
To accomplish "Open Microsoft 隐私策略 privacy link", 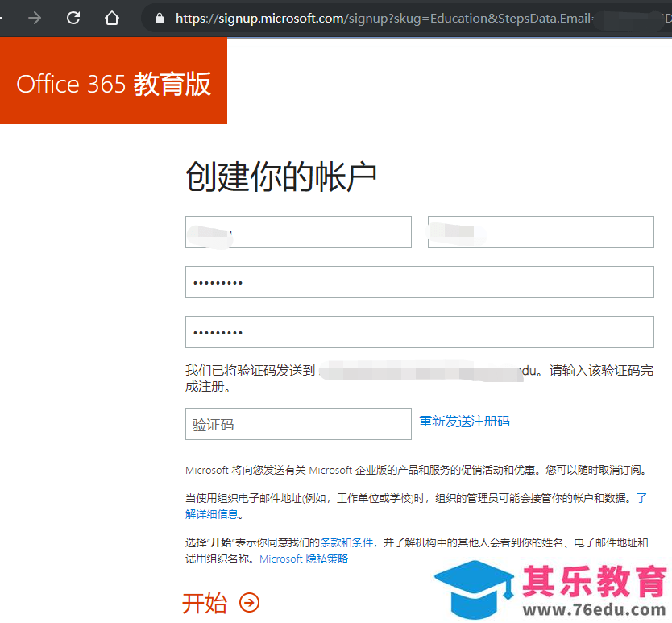I will click(304, 559).
